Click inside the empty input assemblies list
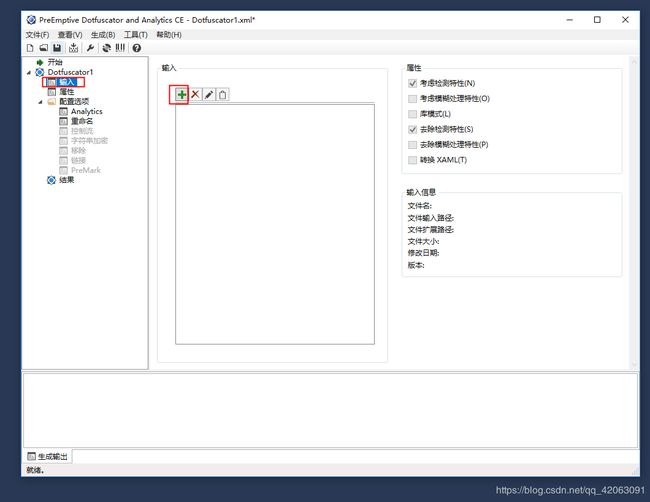This screenshot has height=502, width=650. tap(275, 224)
